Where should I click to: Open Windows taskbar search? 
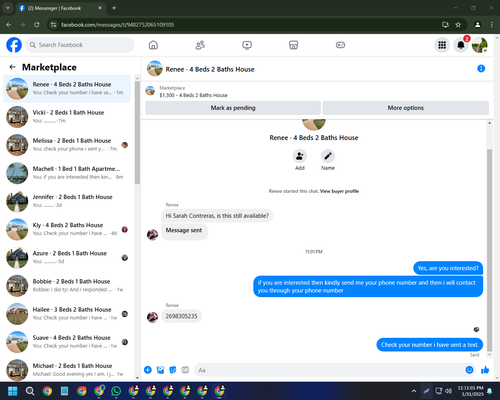[30, 391]
